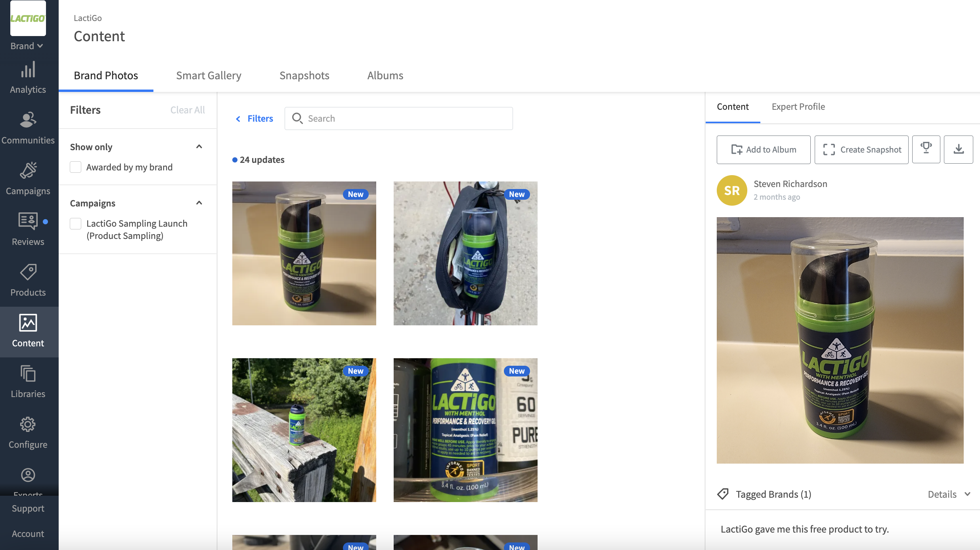
Task: Open the bottle in bike bag thumbnail
Action: tap(465, 253)
